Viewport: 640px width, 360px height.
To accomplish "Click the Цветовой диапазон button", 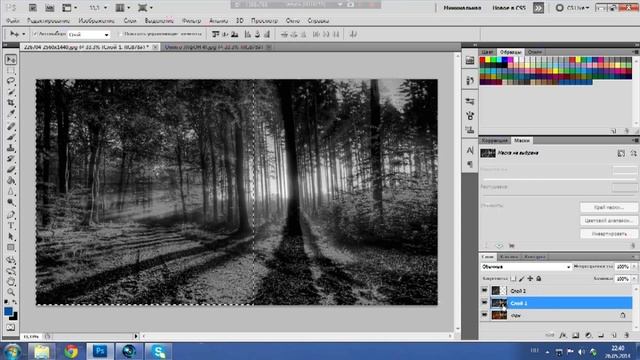I will [x=609, y=220].
